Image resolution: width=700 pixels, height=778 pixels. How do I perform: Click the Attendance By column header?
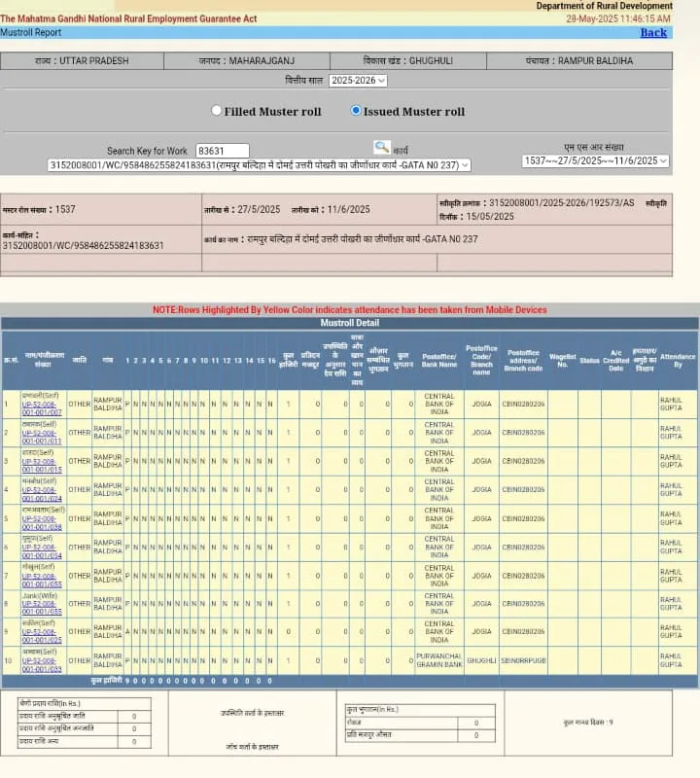(x=678, y=361)
